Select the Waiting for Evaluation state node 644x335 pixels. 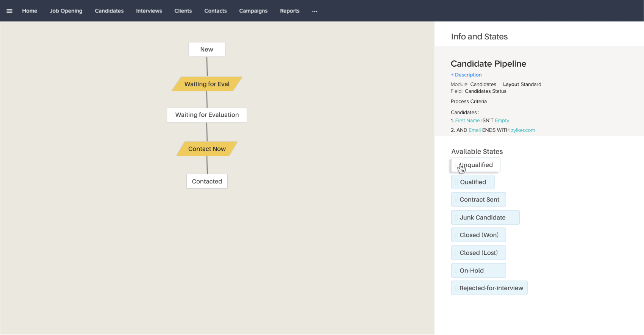pyautogui.click(x=207, y=115)
